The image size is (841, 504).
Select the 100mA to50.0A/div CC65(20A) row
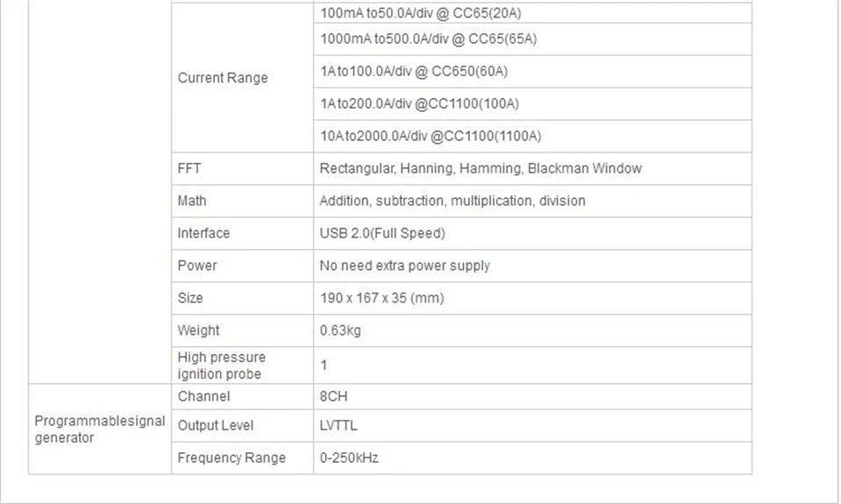tap(532, 13)
